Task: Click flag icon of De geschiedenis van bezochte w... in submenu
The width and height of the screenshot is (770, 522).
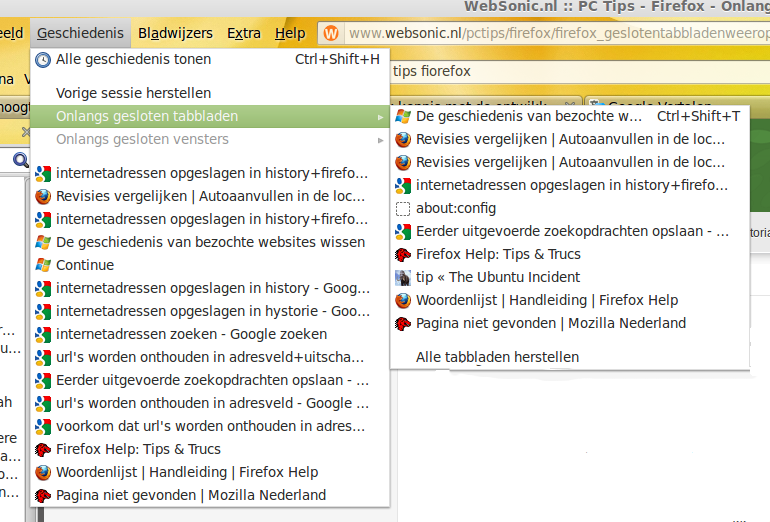Action: click(x=403, y=116)
